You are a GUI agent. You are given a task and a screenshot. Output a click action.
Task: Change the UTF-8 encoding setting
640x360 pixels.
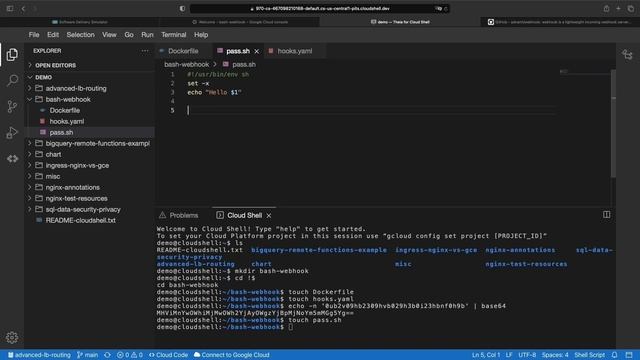[x=527, y=355]
